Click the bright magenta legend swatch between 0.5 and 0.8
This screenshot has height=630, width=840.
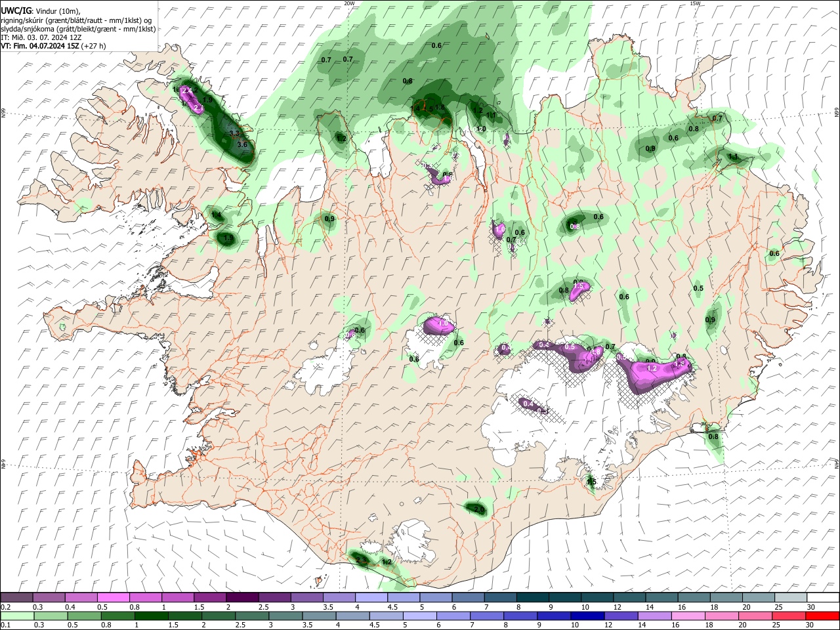(x=113, y=597)
